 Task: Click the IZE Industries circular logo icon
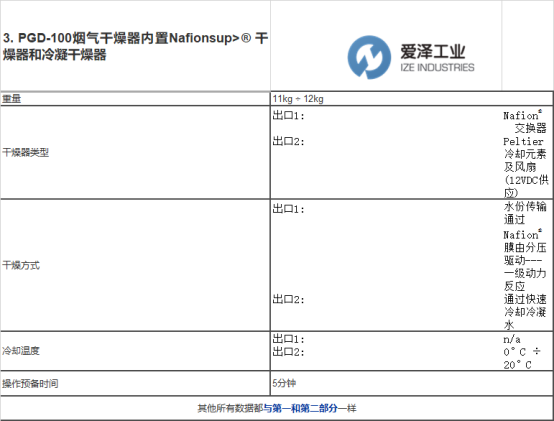pyautogui.click(x=369, y=57)
